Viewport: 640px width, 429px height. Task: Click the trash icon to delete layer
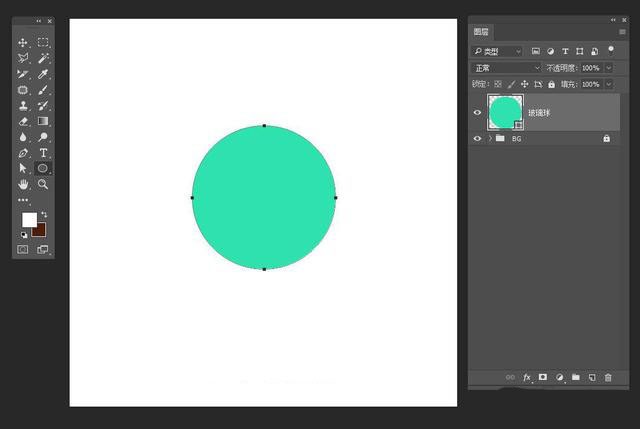click(608, 378)
